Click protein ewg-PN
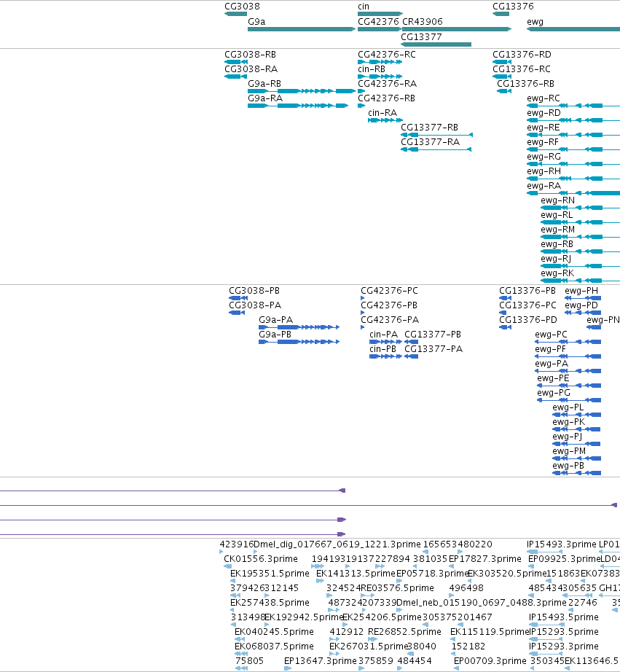This screenshot has height=672, width=620. [x=603, y=320]
